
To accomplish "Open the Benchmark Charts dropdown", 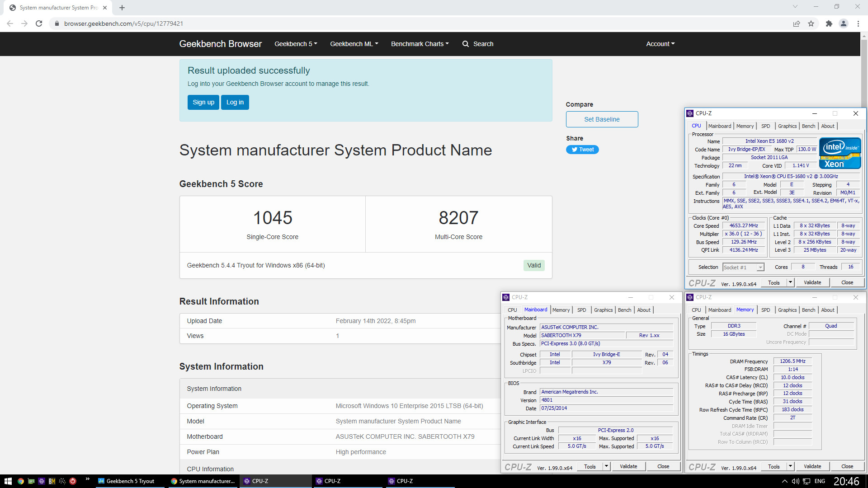I will click(x=420, y=44).
